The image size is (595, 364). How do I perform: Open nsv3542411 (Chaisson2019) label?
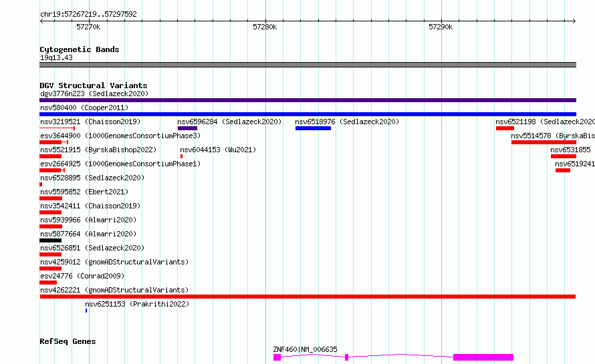(90, 206)
